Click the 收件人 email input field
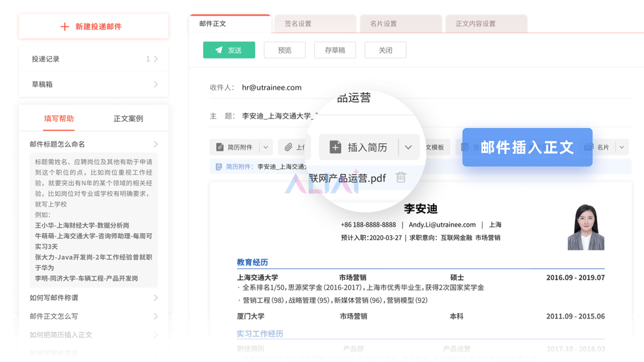Image resolution: width=644 pixels, height=362 pixels. tap(376, 87)
